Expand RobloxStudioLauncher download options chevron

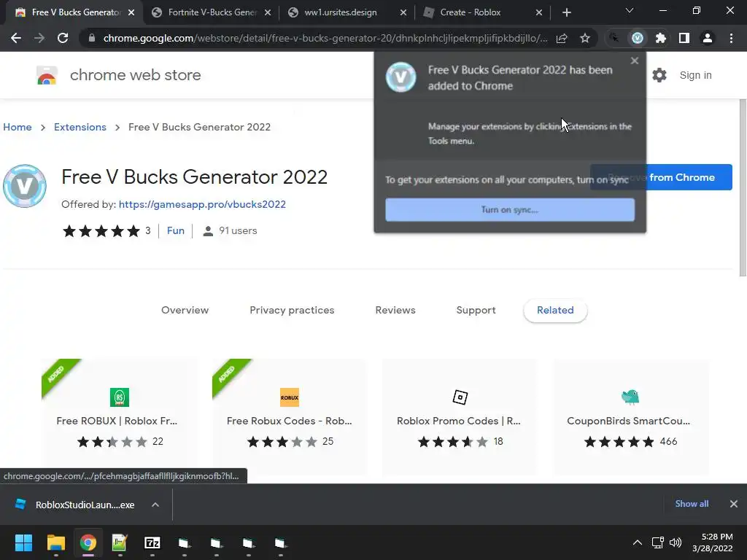click(155, 505)
